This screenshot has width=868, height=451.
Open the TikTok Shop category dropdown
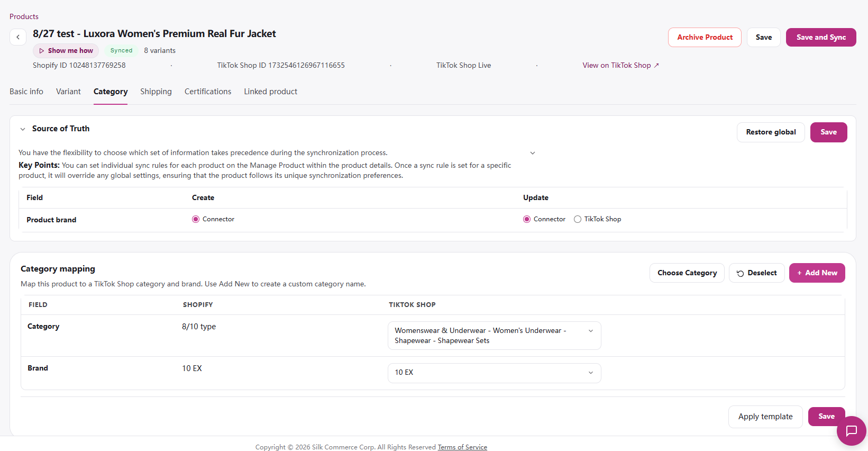(494, 336)
